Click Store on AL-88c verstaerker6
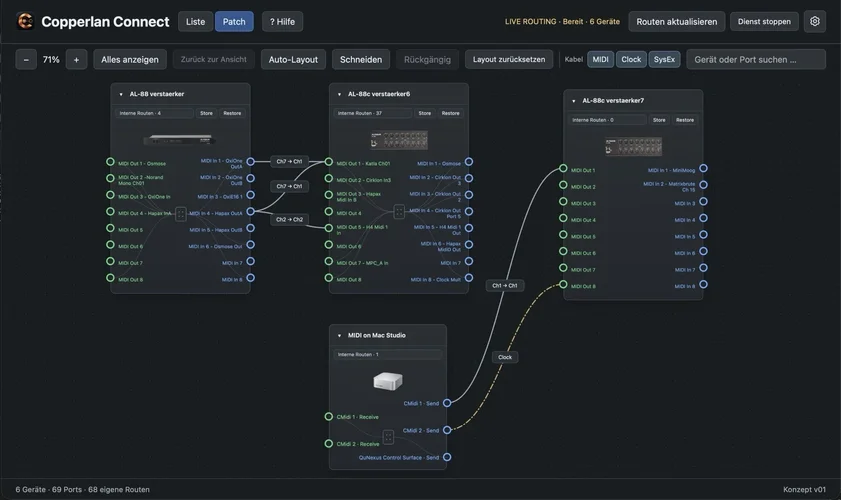 click(425, 113)
